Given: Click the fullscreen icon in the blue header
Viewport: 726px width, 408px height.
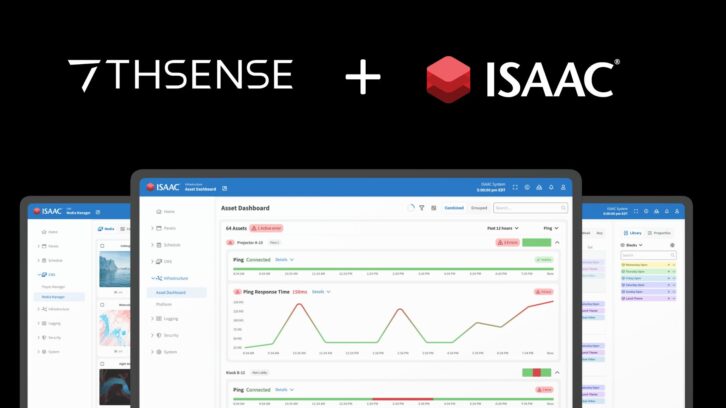Looking at the screenshot, I should pyautogui.click(x=515, y=187).
